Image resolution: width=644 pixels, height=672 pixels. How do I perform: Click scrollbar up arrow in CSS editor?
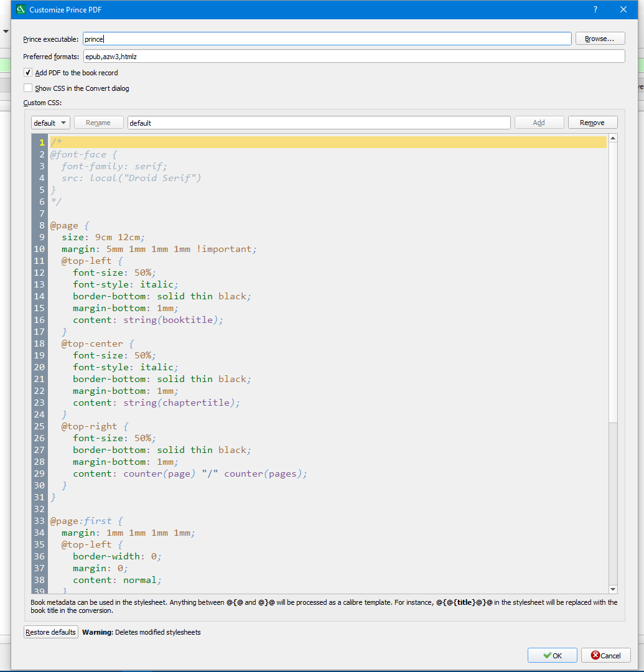coord(613,138)
